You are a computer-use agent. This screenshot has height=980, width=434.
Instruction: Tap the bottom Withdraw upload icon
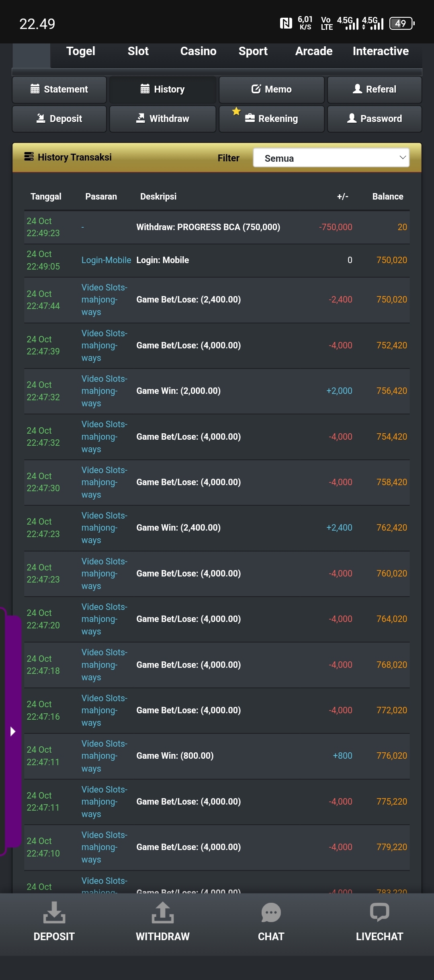tap(162, 912)
